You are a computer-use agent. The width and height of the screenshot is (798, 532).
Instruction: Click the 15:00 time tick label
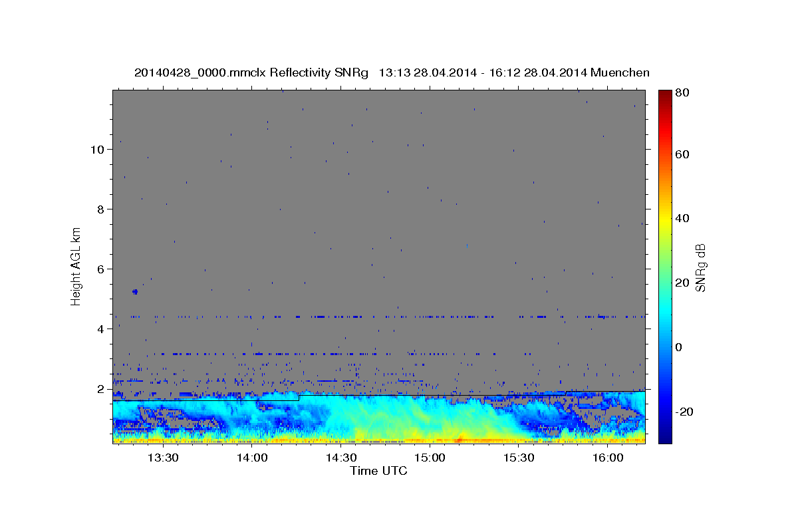[x=430, y=458]
